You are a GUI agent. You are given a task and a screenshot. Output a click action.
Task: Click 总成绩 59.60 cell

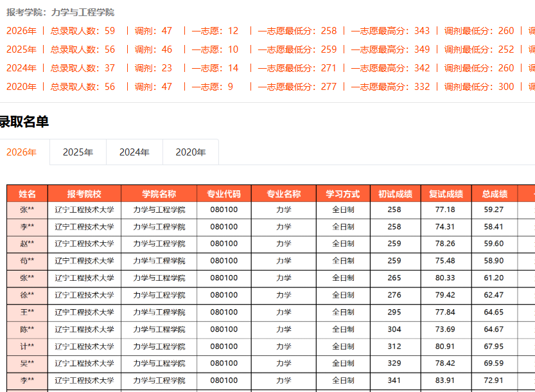tap(494, 244)
